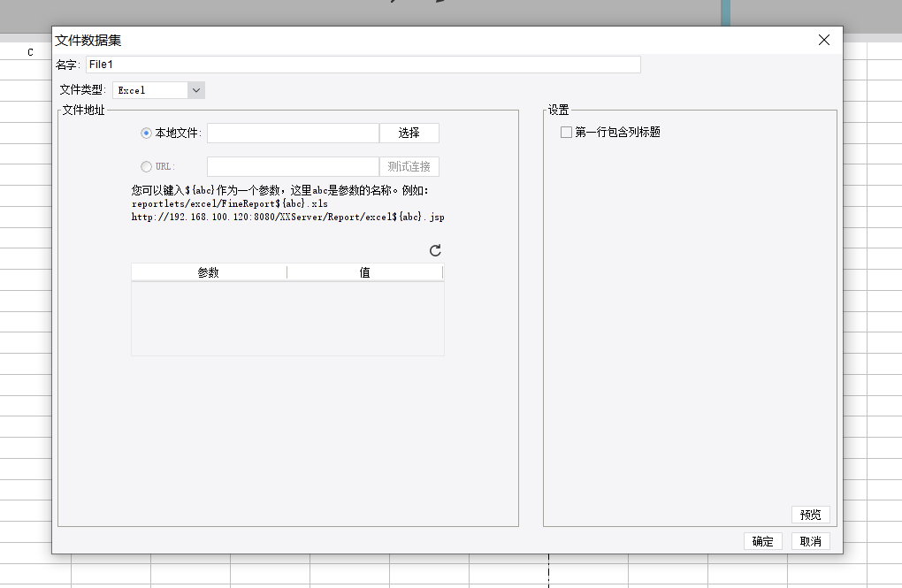The width and height of the screenshot is (902, 588).
Task: Click the 选择 file button
Action: (409, 133)
